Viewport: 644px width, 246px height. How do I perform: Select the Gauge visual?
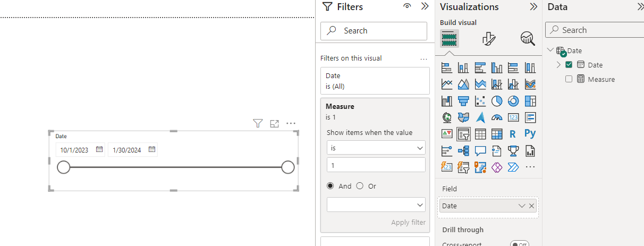coord(497,117)
